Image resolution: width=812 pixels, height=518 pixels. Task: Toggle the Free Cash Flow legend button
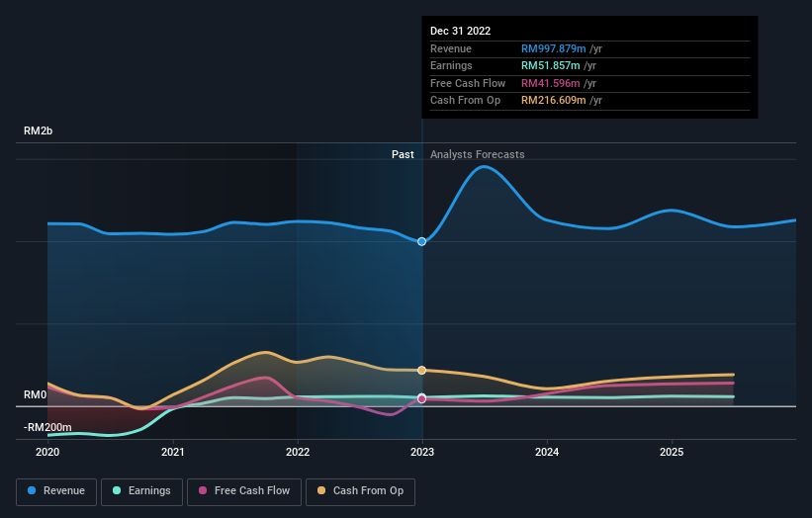[244, 491]
